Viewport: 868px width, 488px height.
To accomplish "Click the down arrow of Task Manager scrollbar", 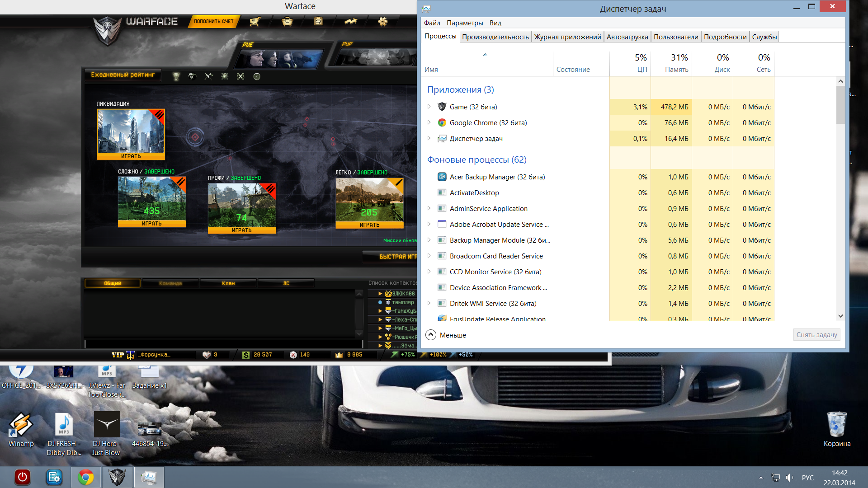I will pyautogui.click(x=840, y=316).
